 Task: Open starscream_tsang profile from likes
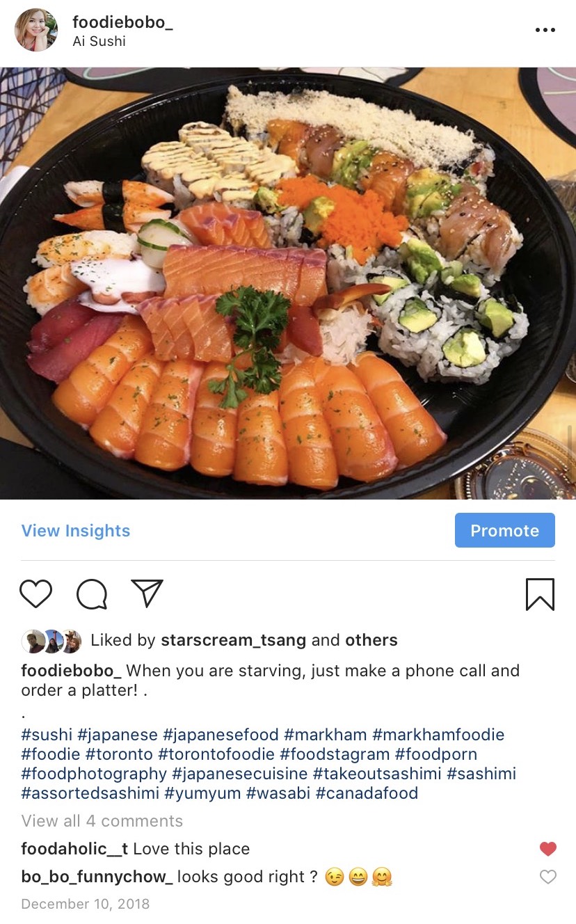(234, 640)
